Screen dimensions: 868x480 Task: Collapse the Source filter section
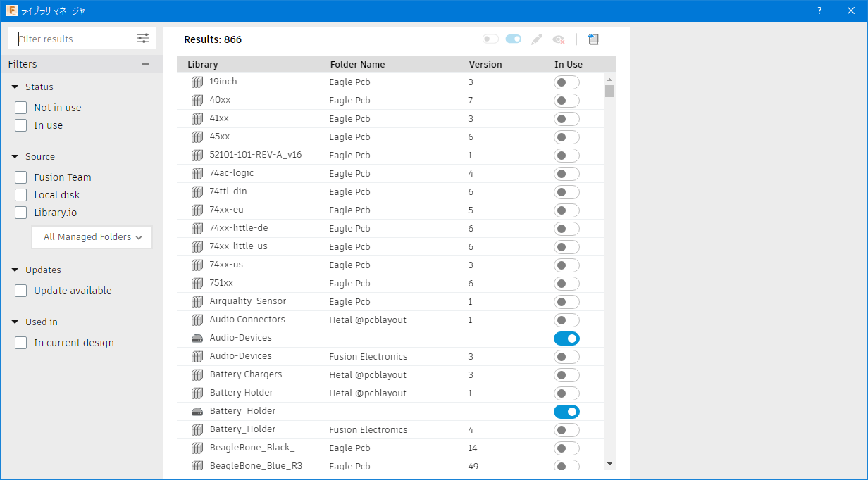click(15, 157)
